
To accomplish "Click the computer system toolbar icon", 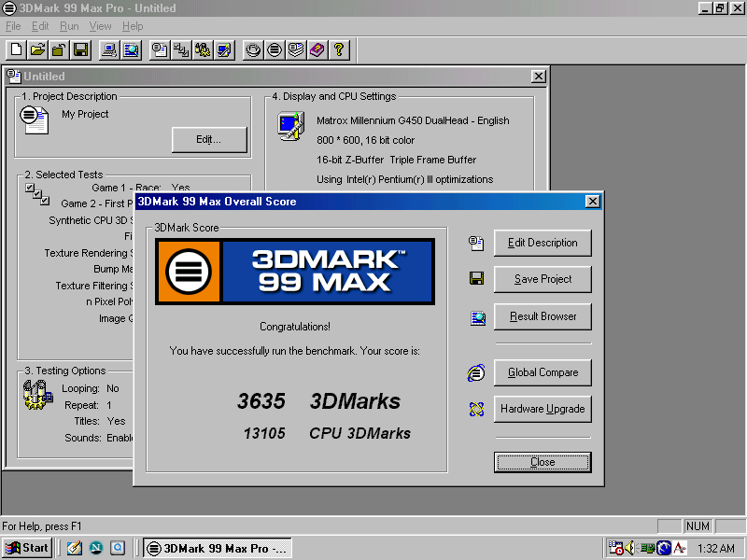I will pos(109,49).
